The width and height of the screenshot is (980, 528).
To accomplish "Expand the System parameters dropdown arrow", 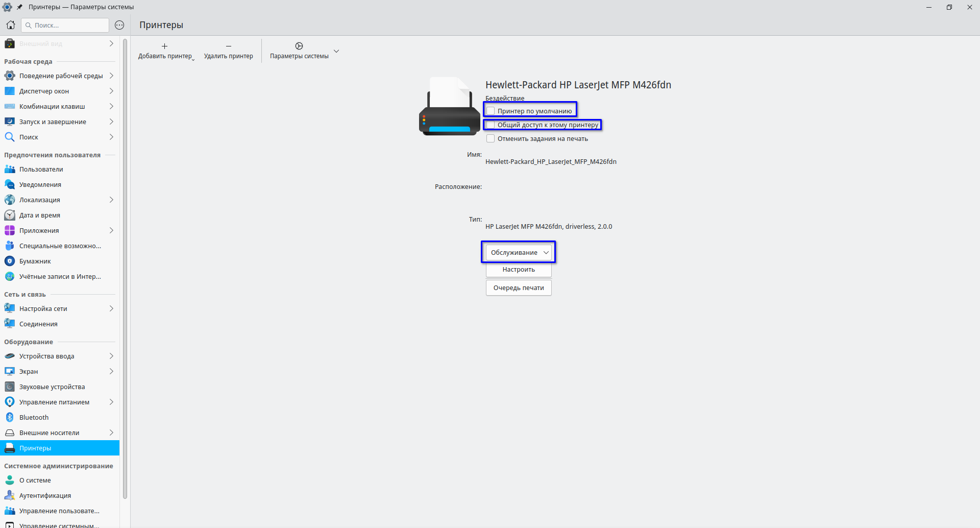I will pos(336,51).
